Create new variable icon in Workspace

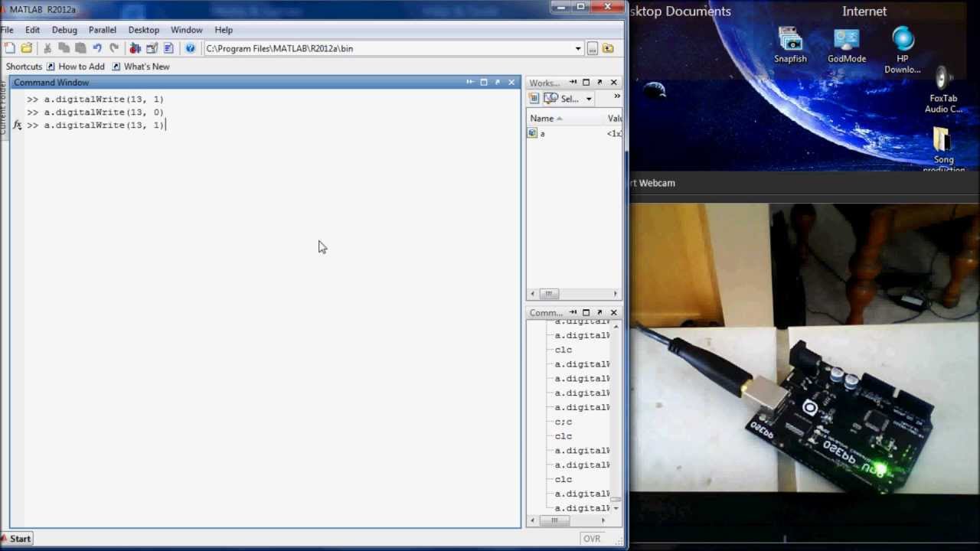(534, 99)
